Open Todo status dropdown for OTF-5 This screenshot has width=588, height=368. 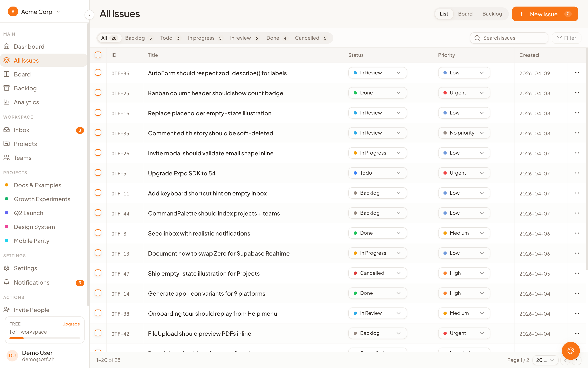tap(377, 173)
